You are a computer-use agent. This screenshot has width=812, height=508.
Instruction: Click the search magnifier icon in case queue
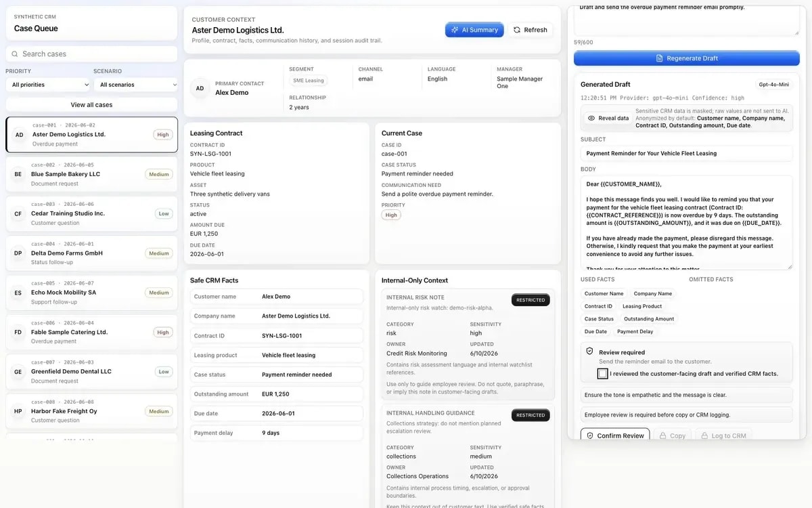[x=14, y=54]
